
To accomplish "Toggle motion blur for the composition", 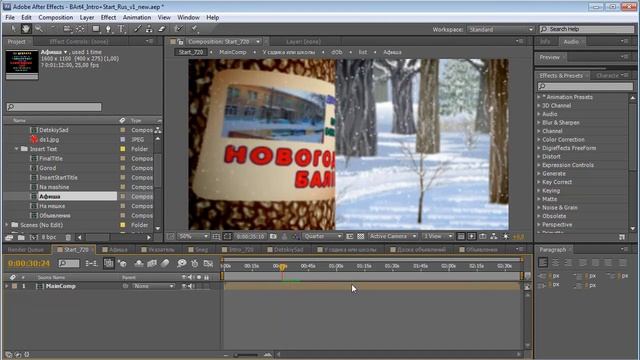I will pyautogui.click(x=165, y=264).
